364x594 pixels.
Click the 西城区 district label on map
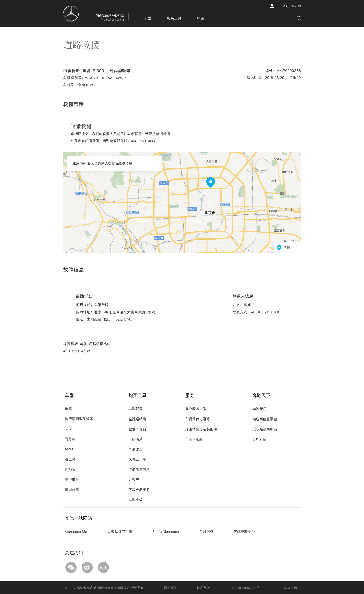tap(192, 209)
